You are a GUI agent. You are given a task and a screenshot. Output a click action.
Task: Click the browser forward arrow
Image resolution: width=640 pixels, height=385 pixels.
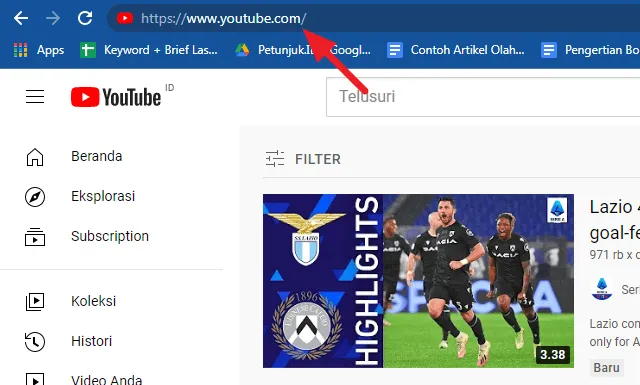click(53, 18)
